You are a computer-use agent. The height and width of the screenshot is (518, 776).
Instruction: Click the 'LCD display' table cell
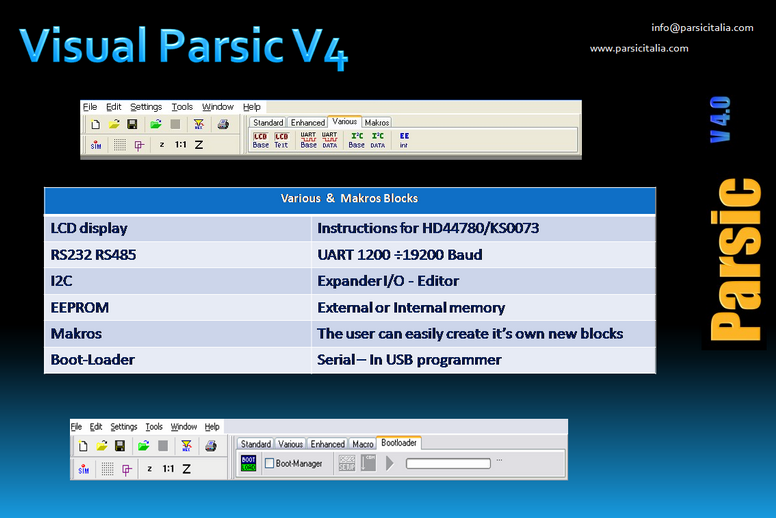pos(178,228)
